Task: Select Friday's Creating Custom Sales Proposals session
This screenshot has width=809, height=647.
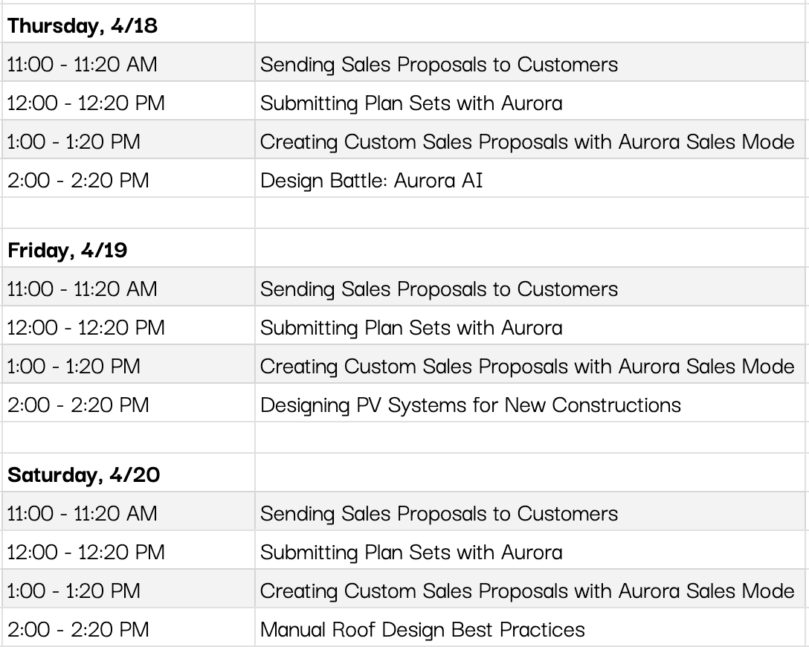Action: coord(529,366)
